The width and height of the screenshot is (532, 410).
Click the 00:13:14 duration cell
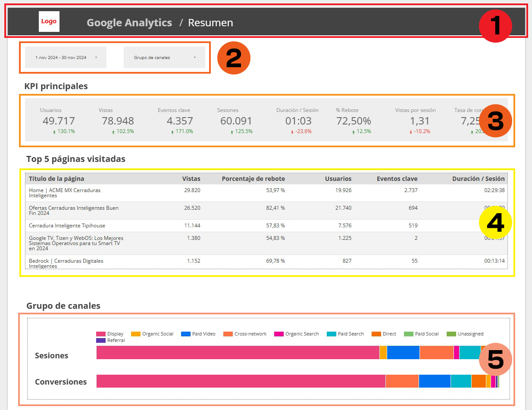pos(494,261)
